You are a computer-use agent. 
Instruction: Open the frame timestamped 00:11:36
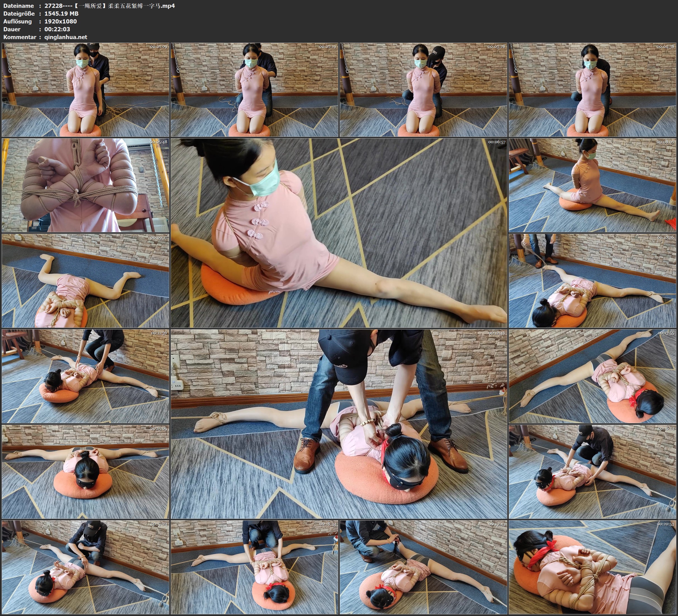point(85,376)
